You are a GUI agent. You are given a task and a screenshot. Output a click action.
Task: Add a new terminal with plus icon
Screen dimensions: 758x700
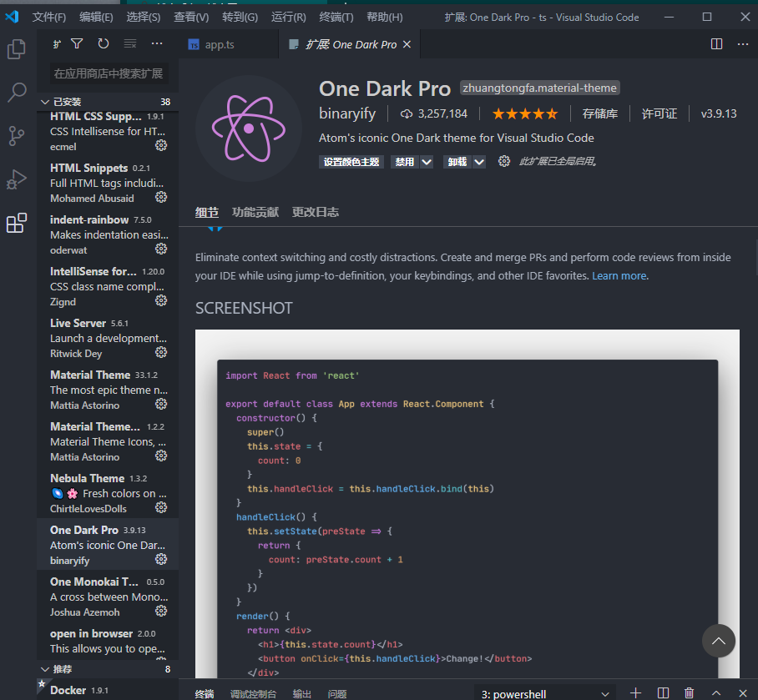635,693
